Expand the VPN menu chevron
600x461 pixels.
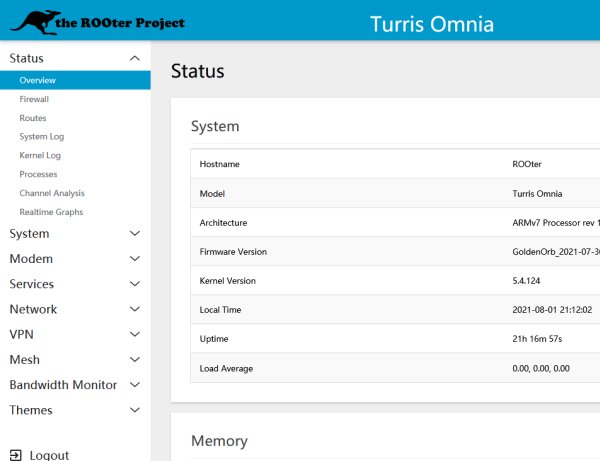135,334
